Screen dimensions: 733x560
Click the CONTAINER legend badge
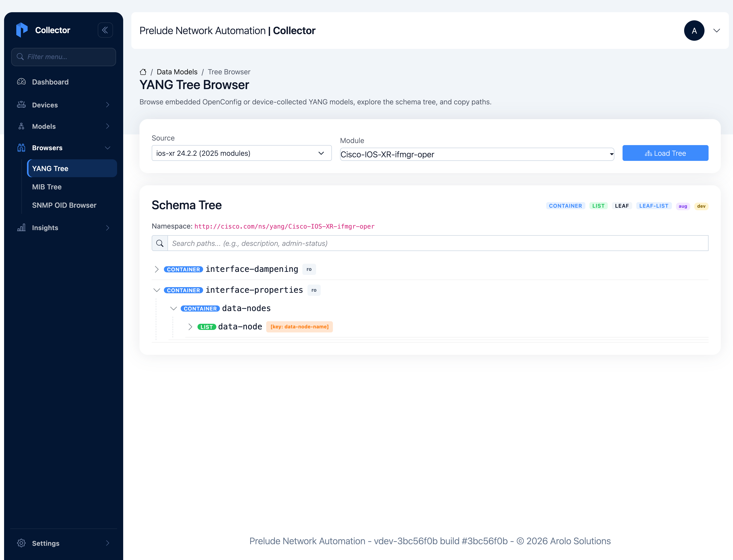tap(565, 206)
